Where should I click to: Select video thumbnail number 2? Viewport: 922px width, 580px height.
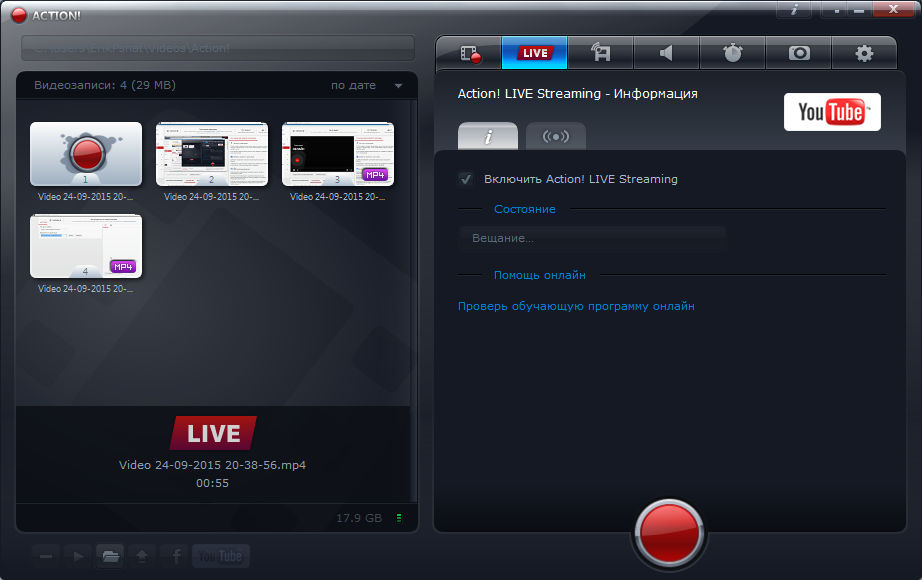[x=212, y=154]
